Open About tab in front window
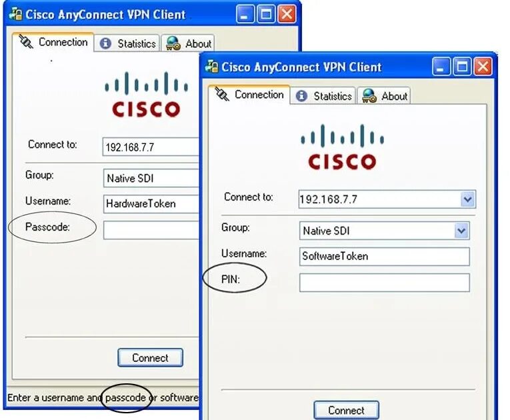Viewport: 510px width, 420px height. tap(384, 96)
